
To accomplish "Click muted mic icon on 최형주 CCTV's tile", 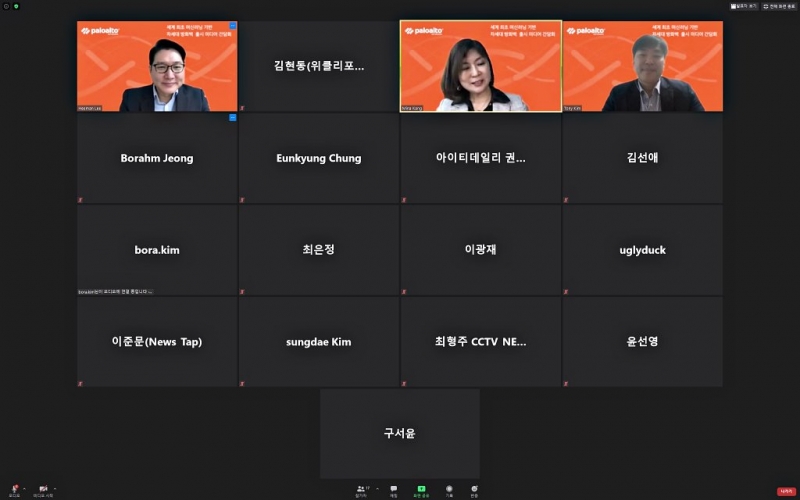I will [x=404, y=384].
